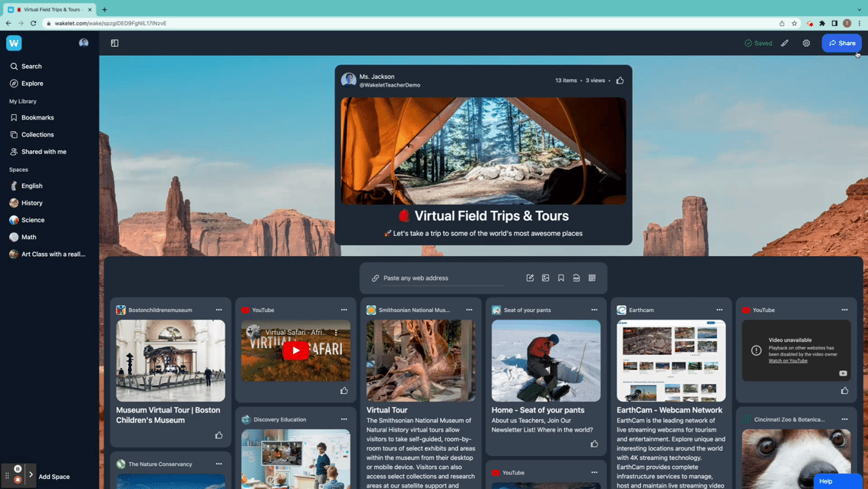Open options menu on Discovery Education card
The width and height of the screenshot is (868, 489).
tap(344, 419)
